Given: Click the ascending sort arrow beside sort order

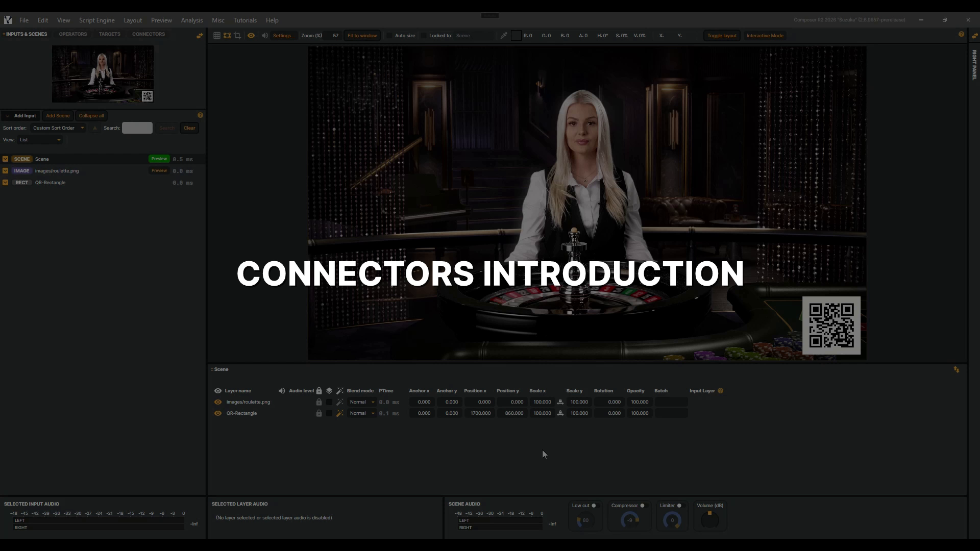Looking at the screenshot, I should (94, 128).
